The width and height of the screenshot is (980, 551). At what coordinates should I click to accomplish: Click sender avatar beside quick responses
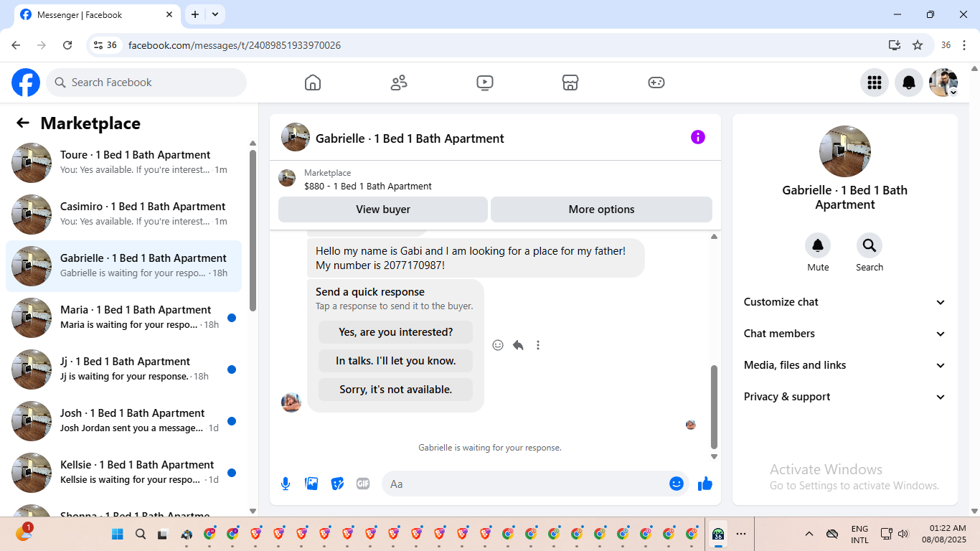[x=291, y=402]
